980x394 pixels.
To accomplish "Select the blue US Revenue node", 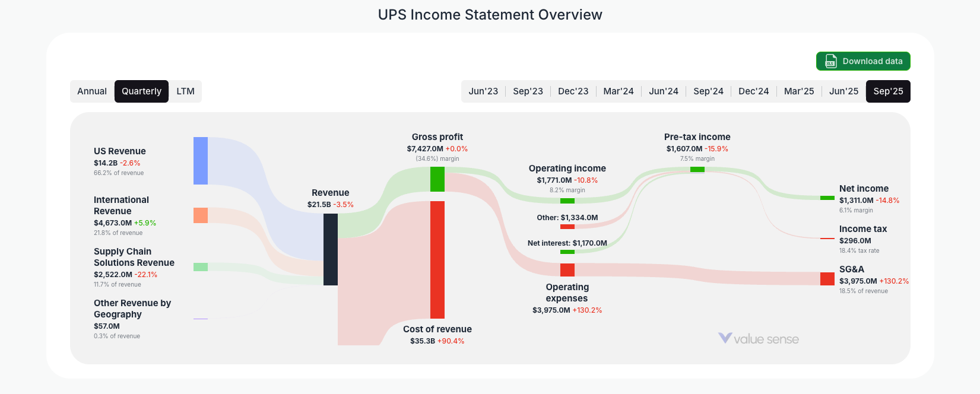I will pyautogui.click(x=200, y=160).
